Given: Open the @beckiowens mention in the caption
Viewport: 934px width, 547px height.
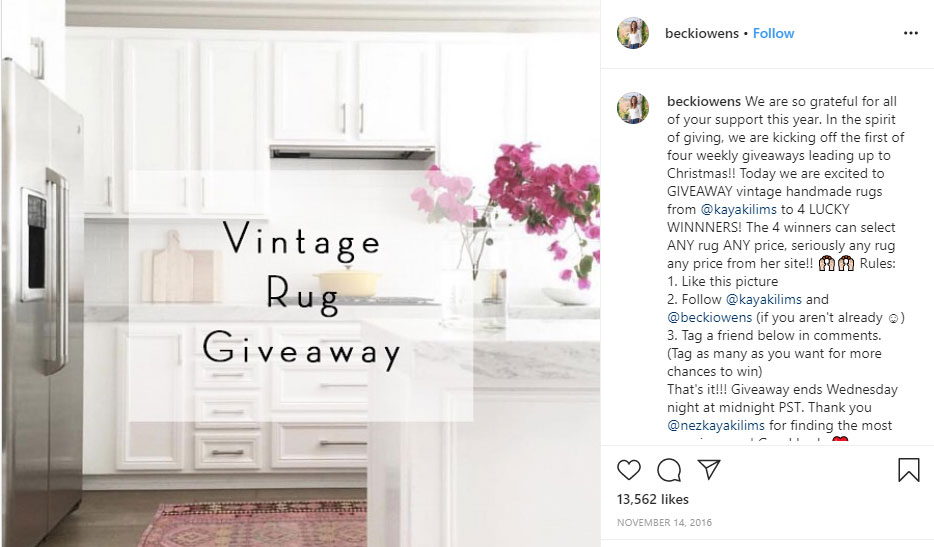Looking at the screenshot, I should 709,317.
